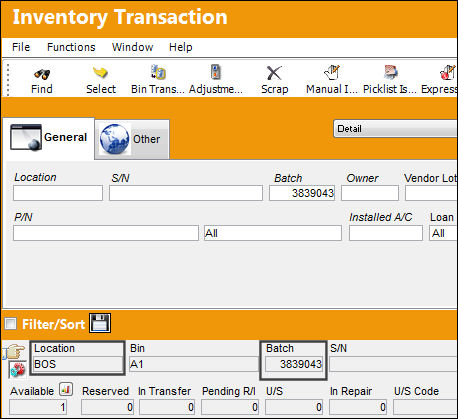Screen dimensions: 458x419
Task: Click the S/N search input field
Action: coord(186,193)
